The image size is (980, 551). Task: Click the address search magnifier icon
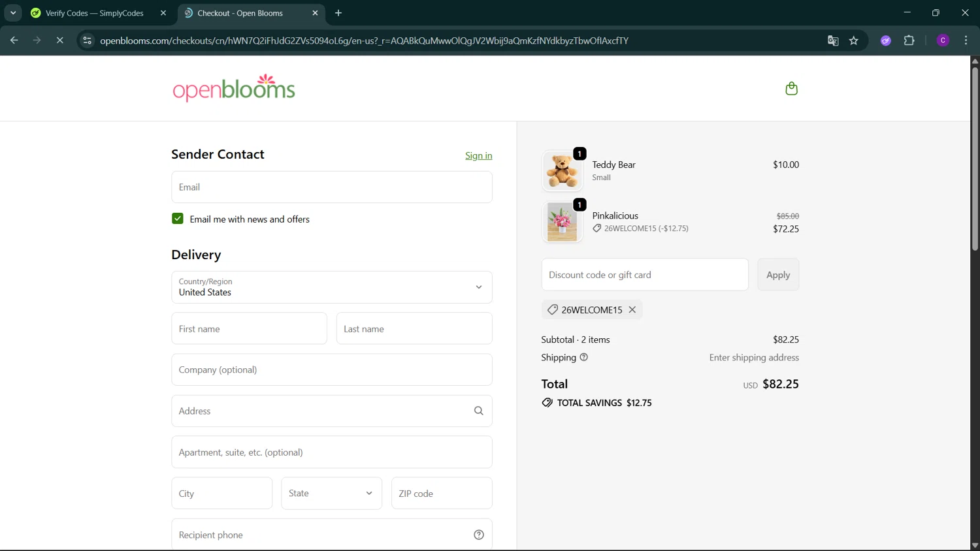pyautogui.click(x=479, y=411)
